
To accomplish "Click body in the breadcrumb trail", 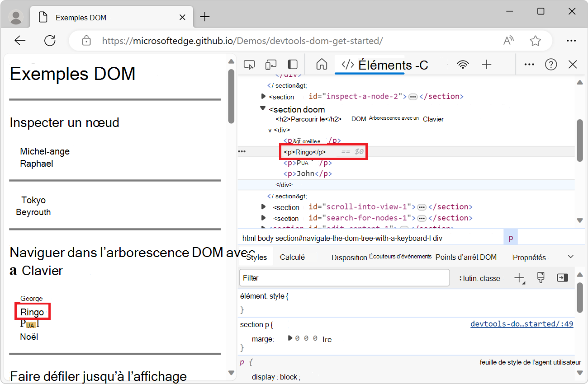I will point(266,238).
